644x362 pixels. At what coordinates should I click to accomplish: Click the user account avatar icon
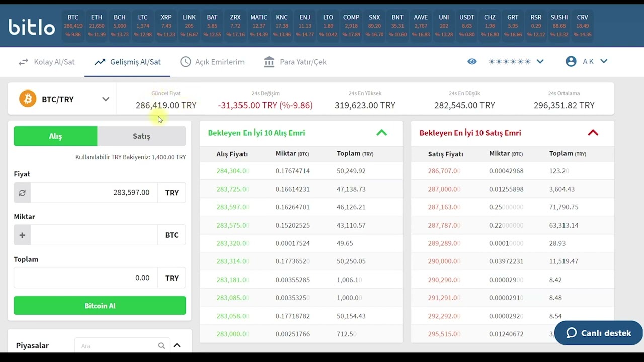click(571, 61)
